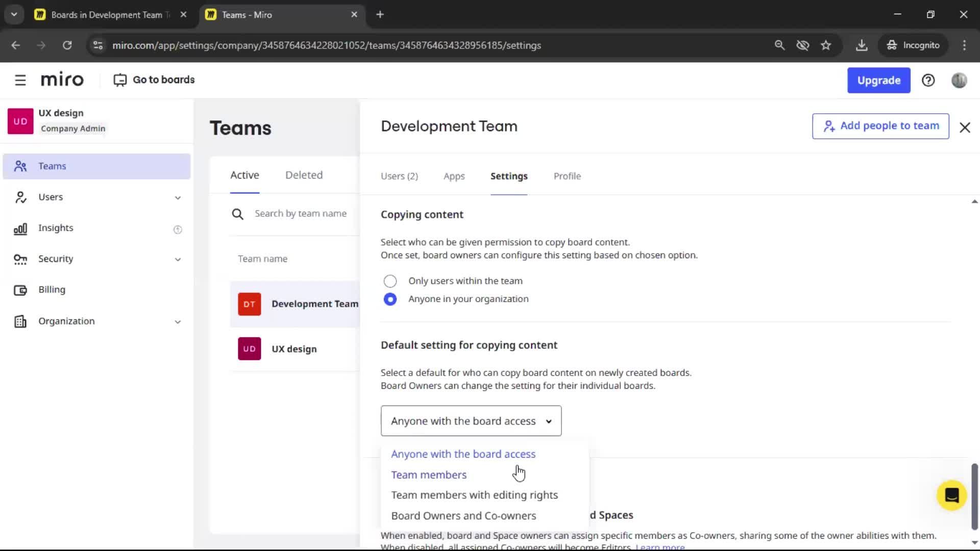Select Anyone in your organization radio
This screenshot has width=980, height=551.
point(390,299)
